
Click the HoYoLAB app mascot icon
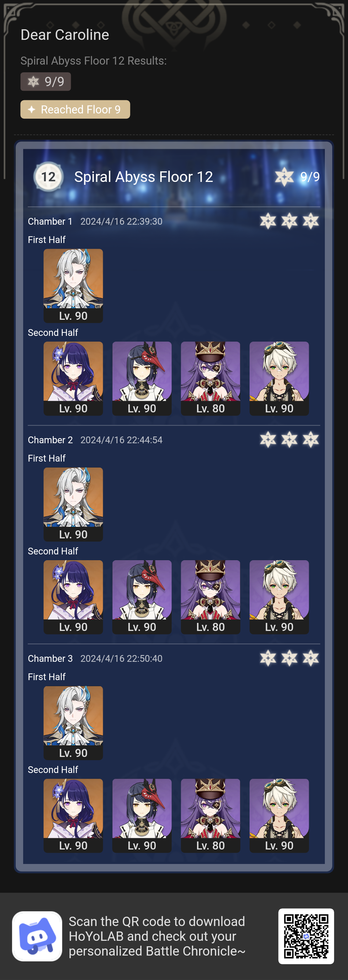(37, 936)
